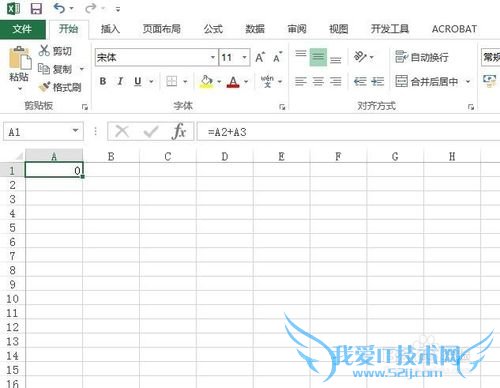Screen dimensions: 500x388
Task: Set middle vertical alignment
Action: point(318,57)
